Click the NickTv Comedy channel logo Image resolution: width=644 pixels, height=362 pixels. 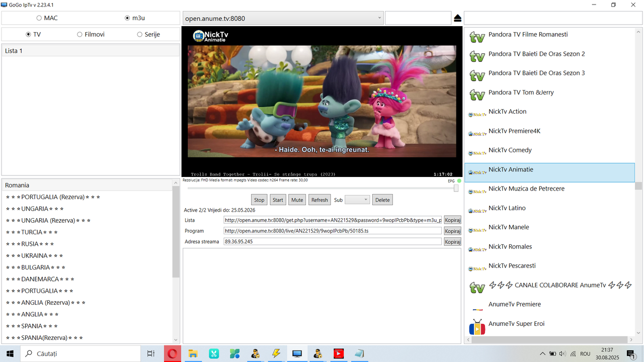[x=477, y=153]
